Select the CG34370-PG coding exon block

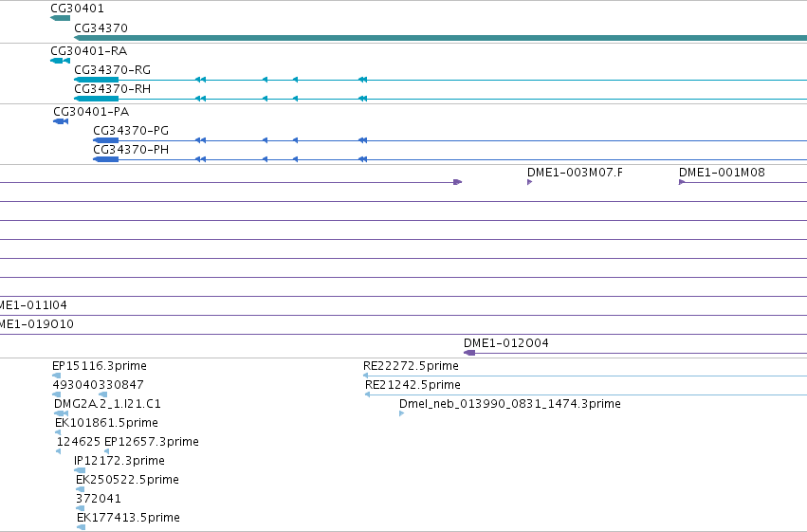[x=106, y=140]
